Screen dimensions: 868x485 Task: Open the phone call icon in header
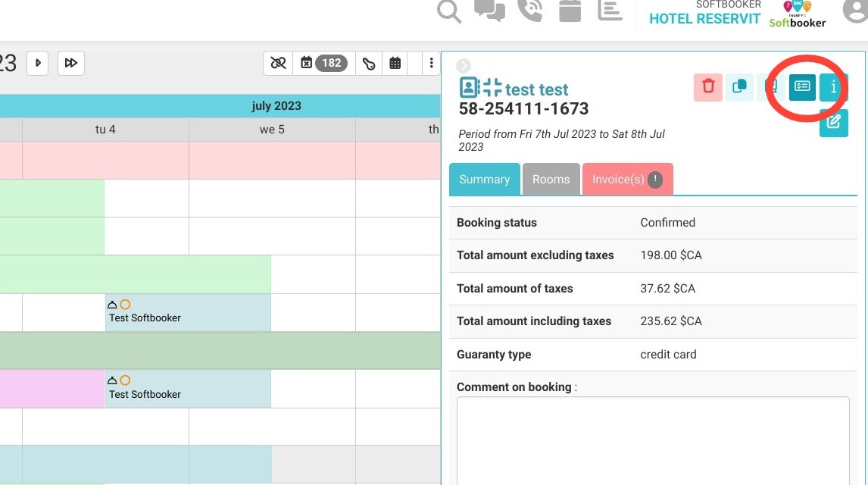click(x=529, y=11)
